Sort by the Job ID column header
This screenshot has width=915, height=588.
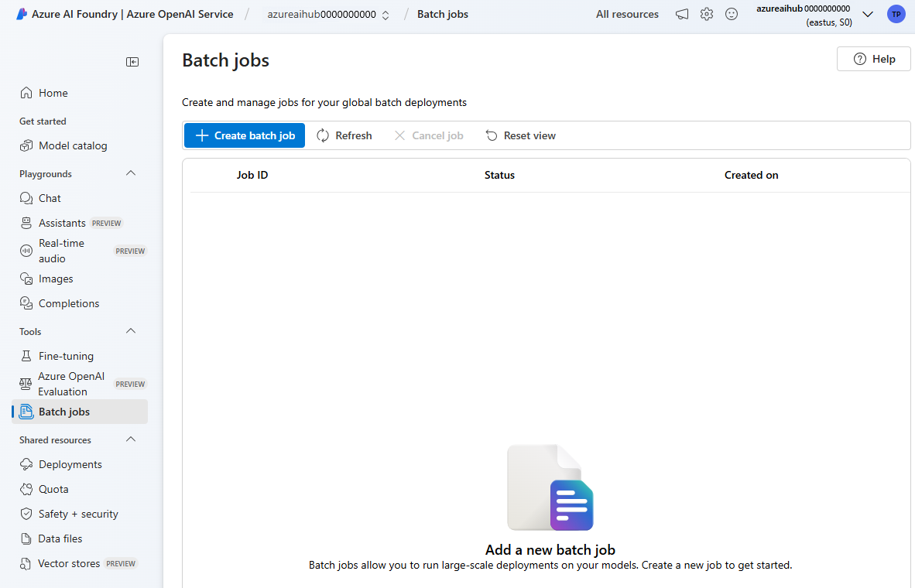252,175
